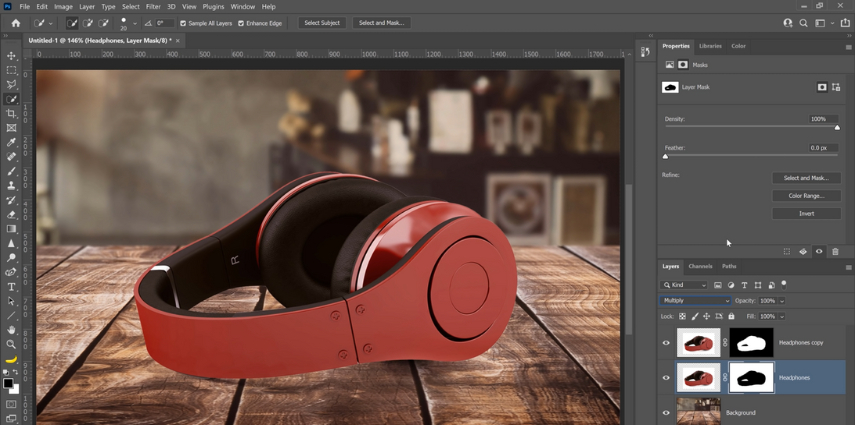Click the Home icon in options bar
855x425 pixels.
(x=16, y=23)
